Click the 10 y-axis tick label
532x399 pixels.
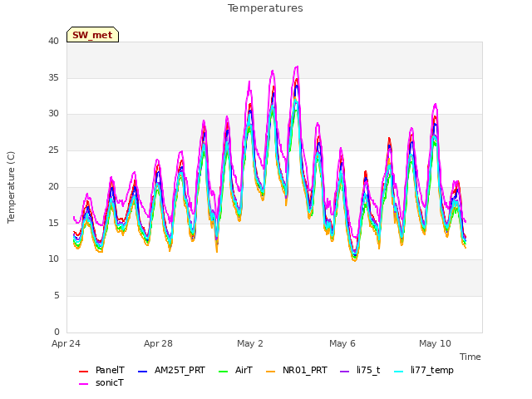point(53,259)
